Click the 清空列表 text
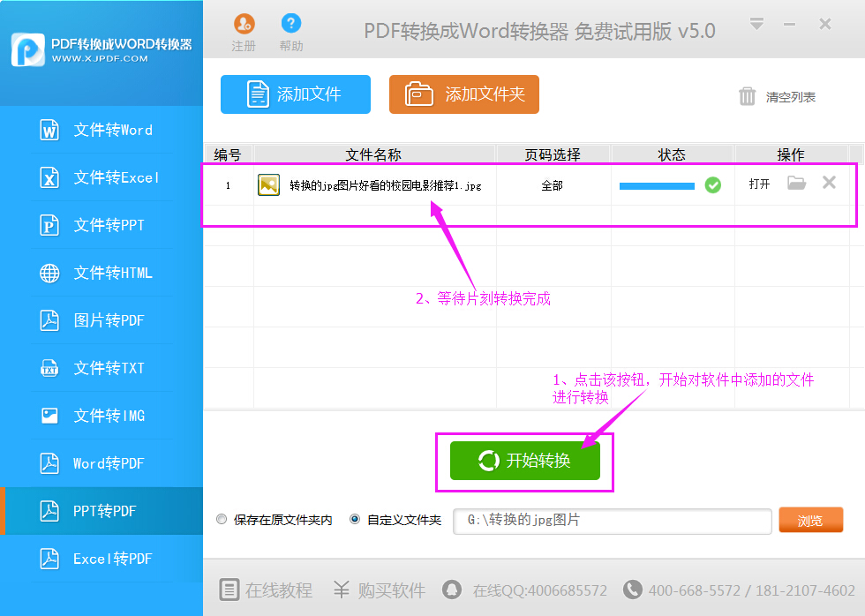 (x=790, y=97)
